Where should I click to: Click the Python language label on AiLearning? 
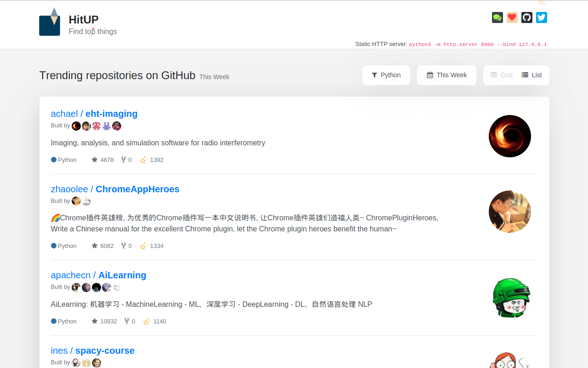(64, 321)
